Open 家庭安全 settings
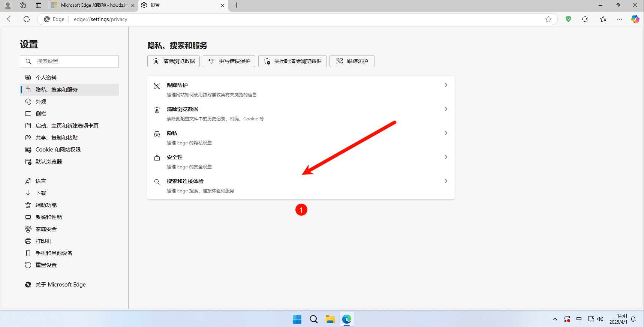This screenshot has width=644, height=327. click(x=69, y=229)
